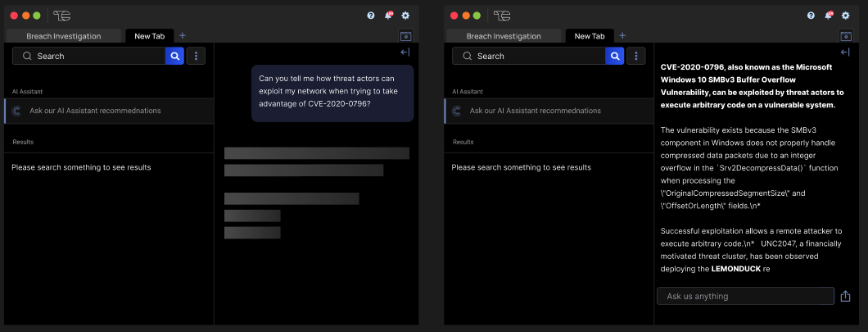Click the Results label in left window
868x332 pixels.
[x=23, y=142]
